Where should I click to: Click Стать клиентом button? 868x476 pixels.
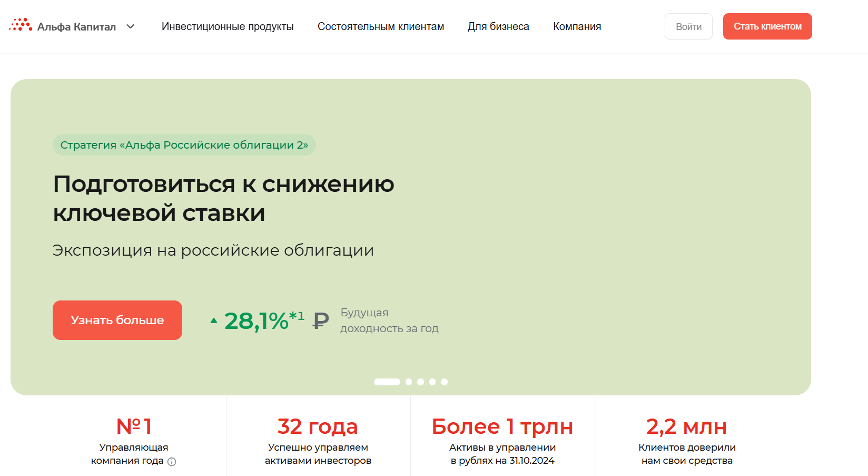coord(767,26)
